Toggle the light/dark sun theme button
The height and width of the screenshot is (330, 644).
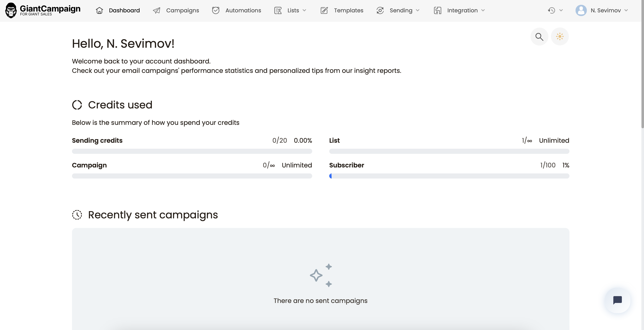(560, 37)
